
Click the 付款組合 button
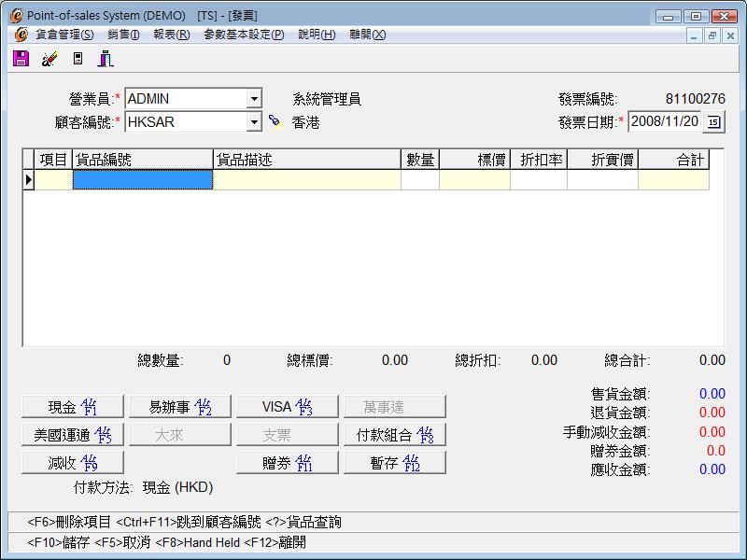pyautogui.click(x=394, y=435)
